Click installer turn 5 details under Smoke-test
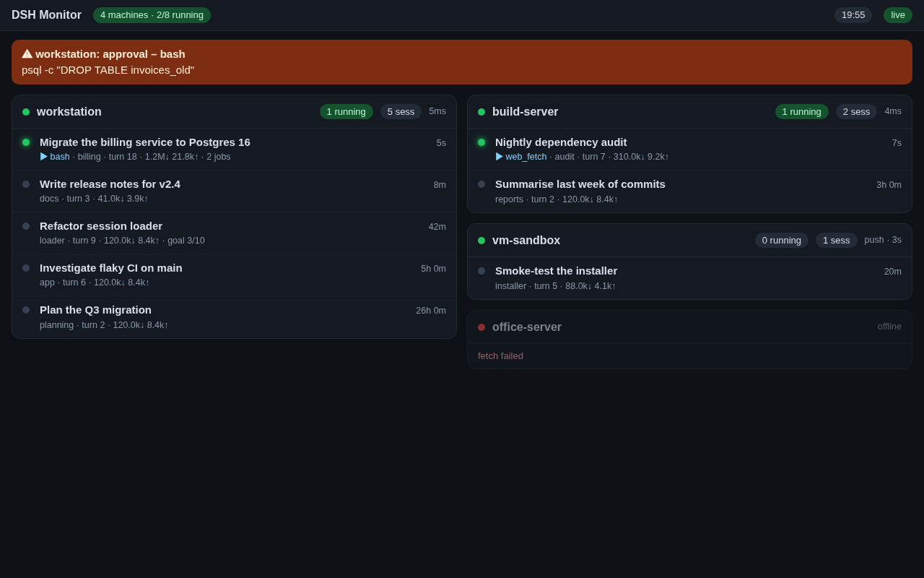Image resolution: width=924 pixels, height=578 pixels. click(556, 286)
